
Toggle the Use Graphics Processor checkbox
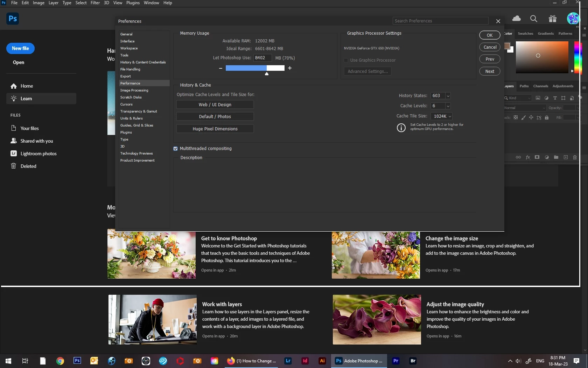pos(346,60)
